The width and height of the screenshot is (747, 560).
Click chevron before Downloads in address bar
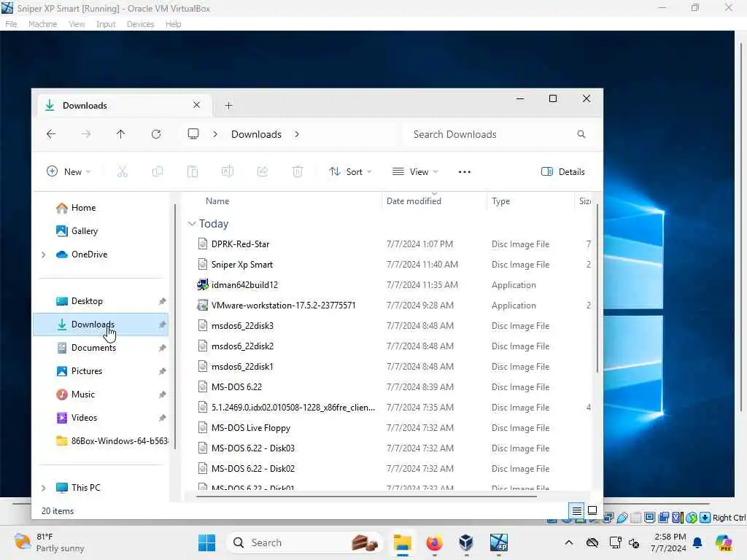(x=215, y=134)
